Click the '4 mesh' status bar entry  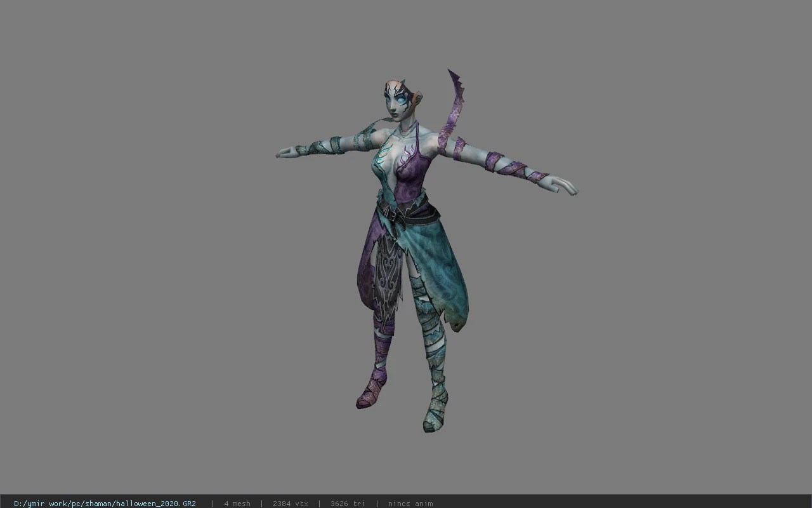pos(237,504)
